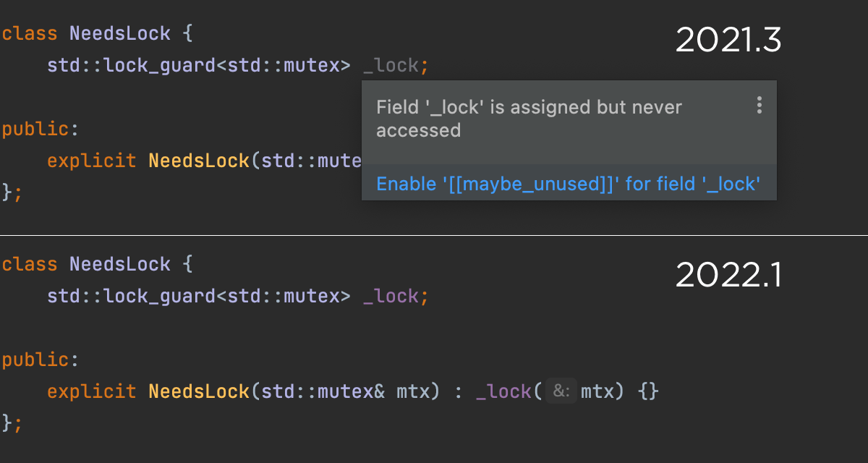The image size is (868, 463).
Task: Click the 'explicit' keyword in the 2022.1 snippet
Action: pyautogui.click(x=91, y=391)
